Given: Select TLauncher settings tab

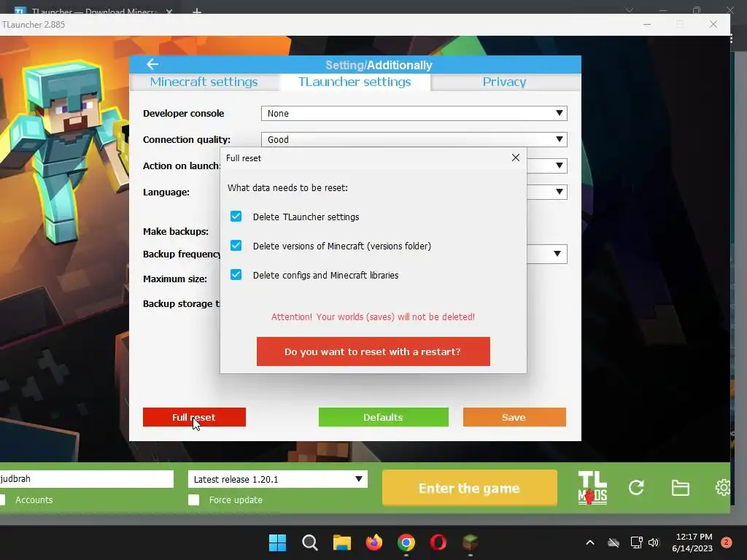Looking at the screenshot, I should pyautogui.click(x=355, y=82).
